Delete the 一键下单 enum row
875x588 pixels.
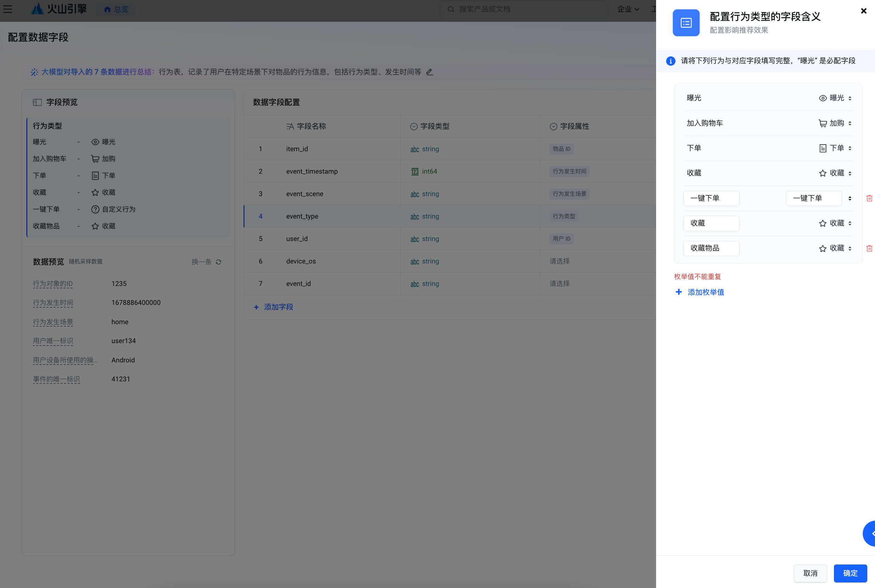869,198
